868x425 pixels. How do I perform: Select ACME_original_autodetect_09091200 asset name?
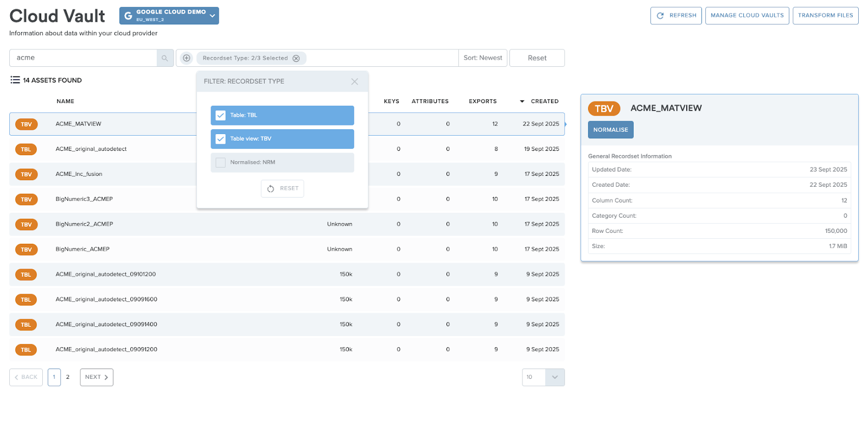coord(106,350)
